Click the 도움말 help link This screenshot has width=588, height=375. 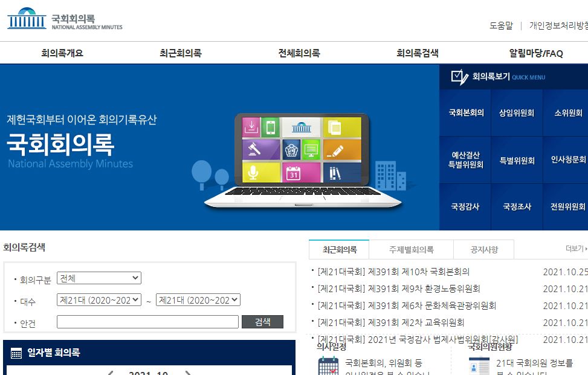tap(501, 25)
